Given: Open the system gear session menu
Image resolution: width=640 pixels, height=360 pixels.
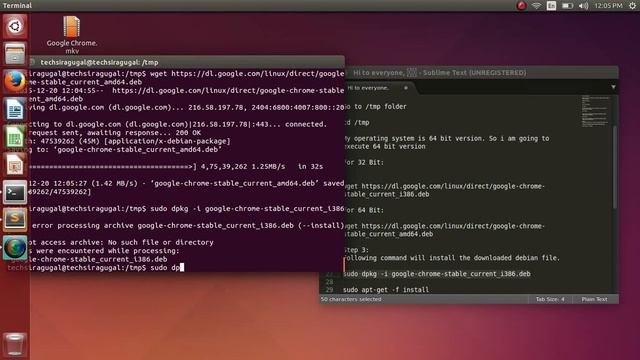Looking at the screenshot, I should click(x=632, y=6).
